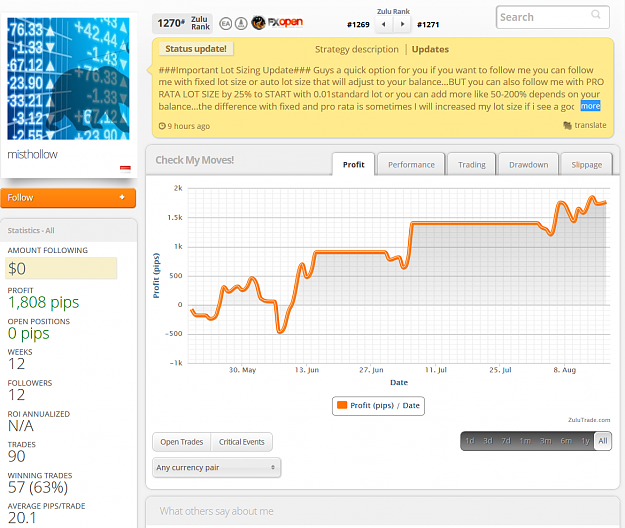
Task: Click the Critical Events button
Action: 242,442
